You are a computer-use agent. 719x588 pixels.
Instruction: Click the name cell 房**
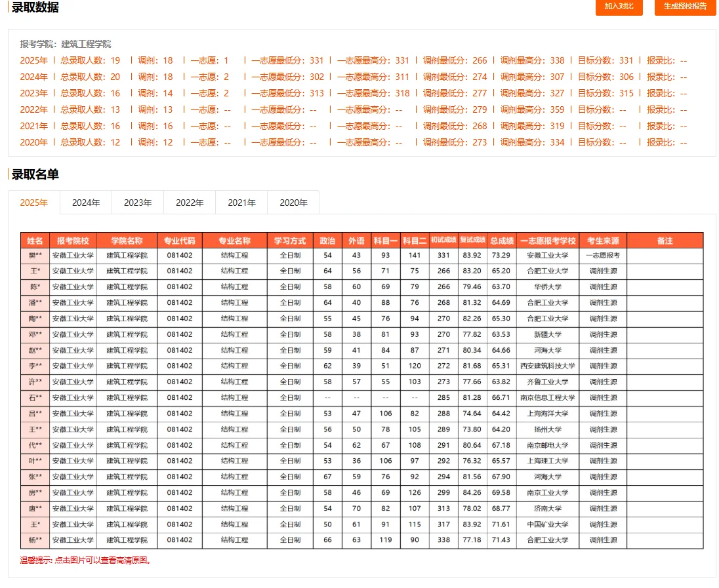click(x=35, y=493)
